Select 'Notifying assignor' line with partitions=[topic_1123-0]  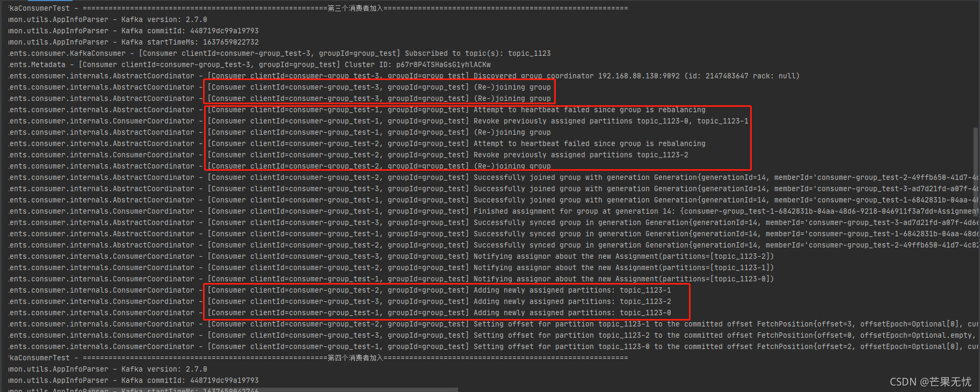391,279
